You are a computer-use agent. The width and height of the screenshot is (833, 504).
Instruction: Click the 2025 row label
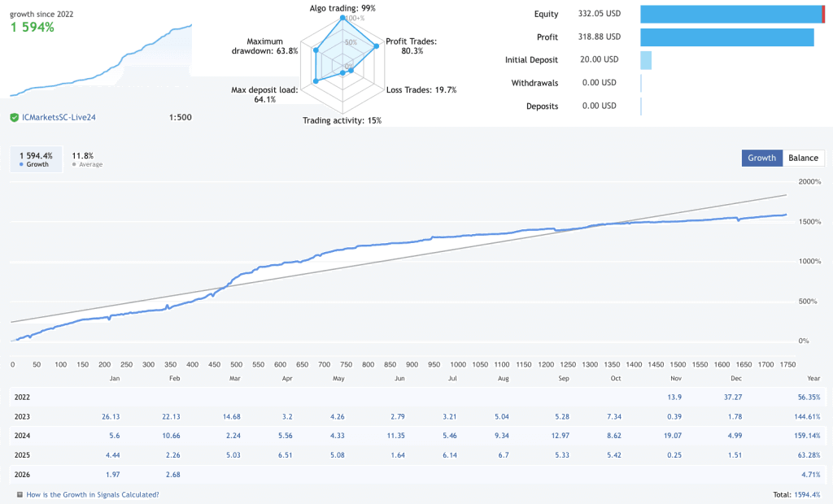point(22,455)
